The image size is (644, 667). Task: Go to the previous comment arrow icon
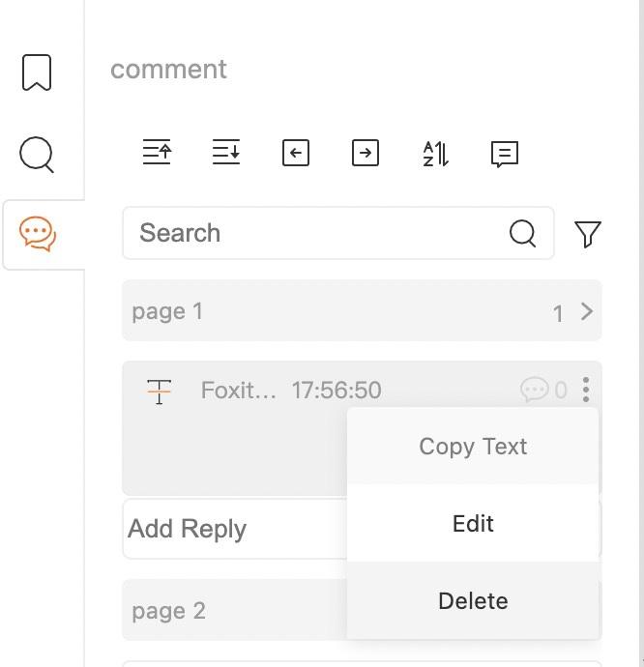pos(296,153)
